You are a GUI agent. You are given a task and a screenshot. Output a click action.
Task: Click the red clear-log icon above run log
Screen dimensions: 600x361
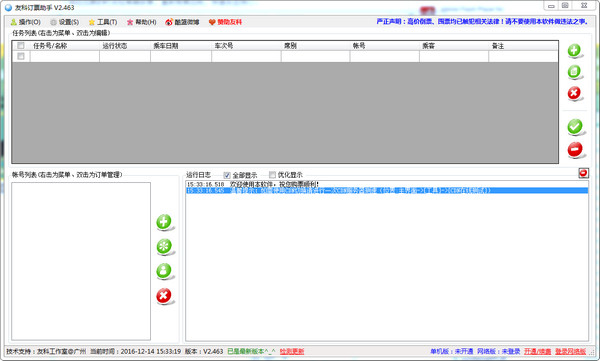tap(583, 173)
